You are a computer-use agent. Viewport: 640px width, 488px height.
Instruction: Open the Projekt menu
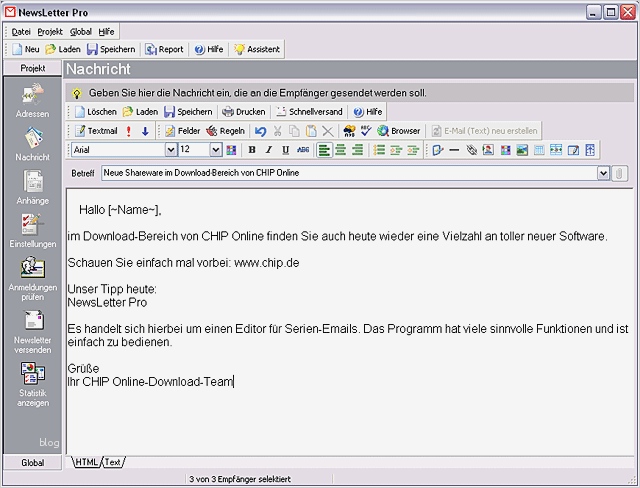(x=50, y=32)
